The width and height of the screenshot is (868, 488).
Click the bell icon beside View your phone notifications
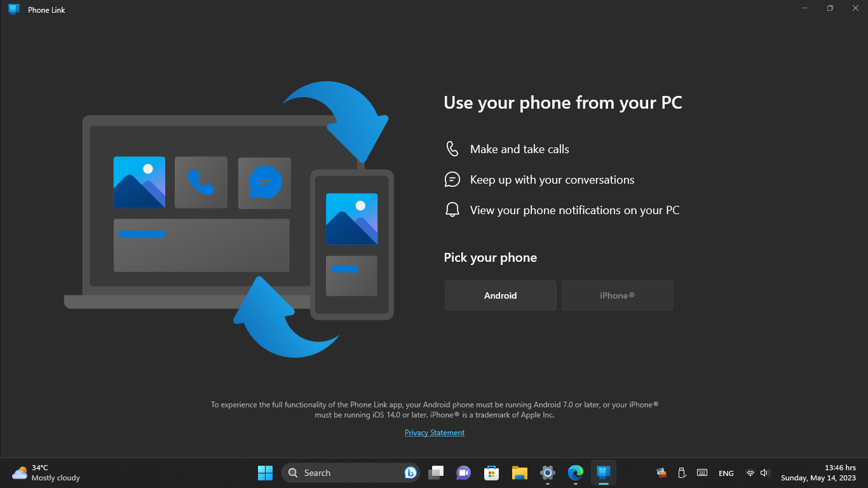click(452, 210)
